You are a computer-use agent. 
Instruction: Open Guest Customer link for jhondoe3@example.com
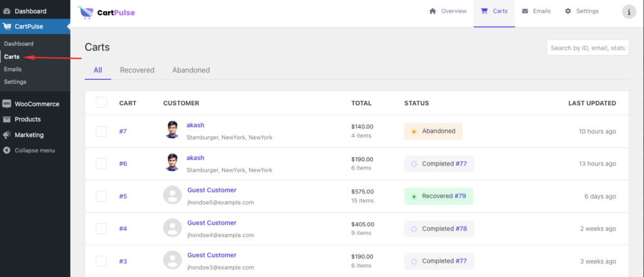pos(212,255)
